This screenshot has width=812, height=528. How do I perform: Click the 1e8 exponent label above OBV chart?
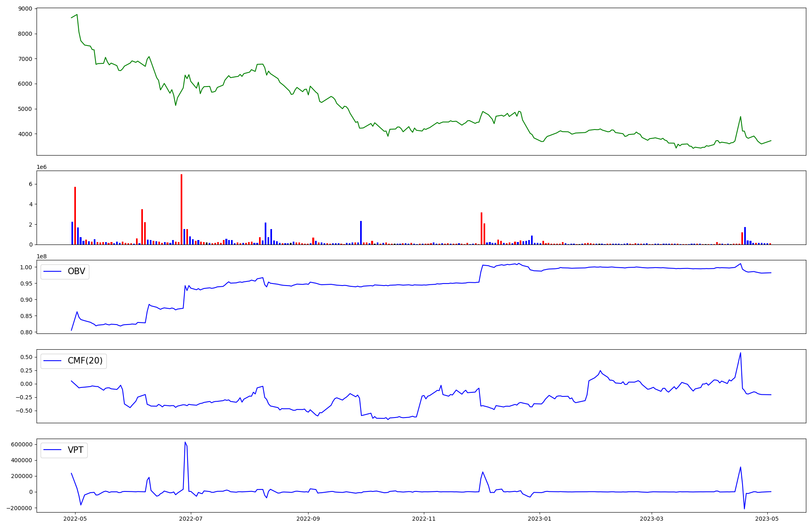(41, 256)
